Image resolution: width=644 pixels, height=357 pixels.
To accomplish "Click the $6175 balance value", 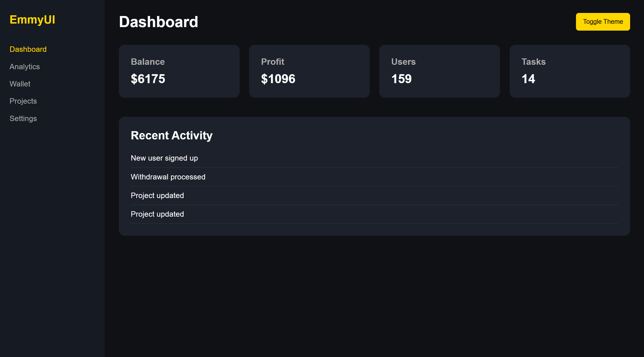I will pos(148,79).
